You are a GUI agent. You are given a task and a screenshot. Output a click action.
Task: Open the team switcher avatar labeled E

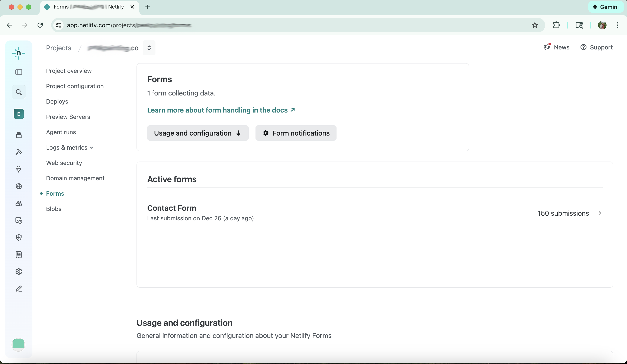point(19,114)
